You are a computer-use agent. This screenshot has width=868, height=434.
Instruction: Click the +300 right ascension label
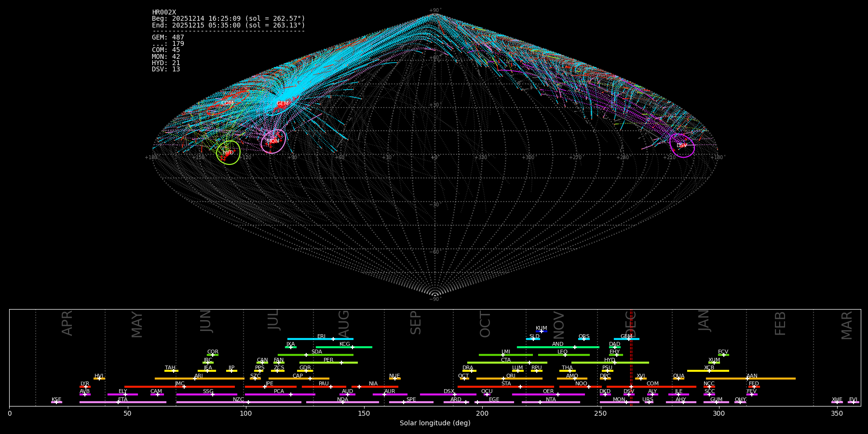pos(528,157)
